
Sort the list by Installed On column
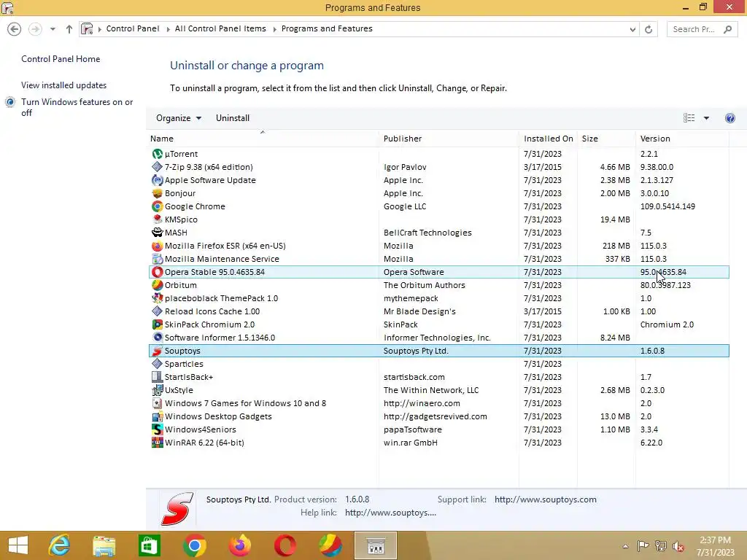548,139
